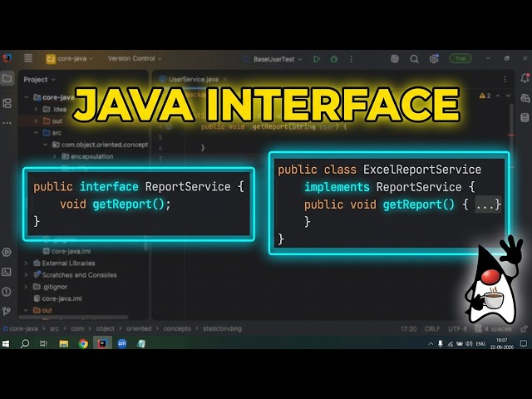The width and height of the screenshot is (532, 399).
Task: Click the Trial license button
Action: (x=461, y=59)
